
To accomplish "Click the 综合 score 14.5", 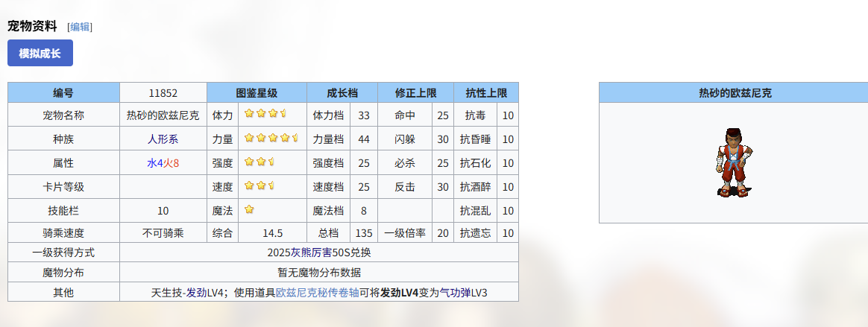I will click(x=273, y=233).
